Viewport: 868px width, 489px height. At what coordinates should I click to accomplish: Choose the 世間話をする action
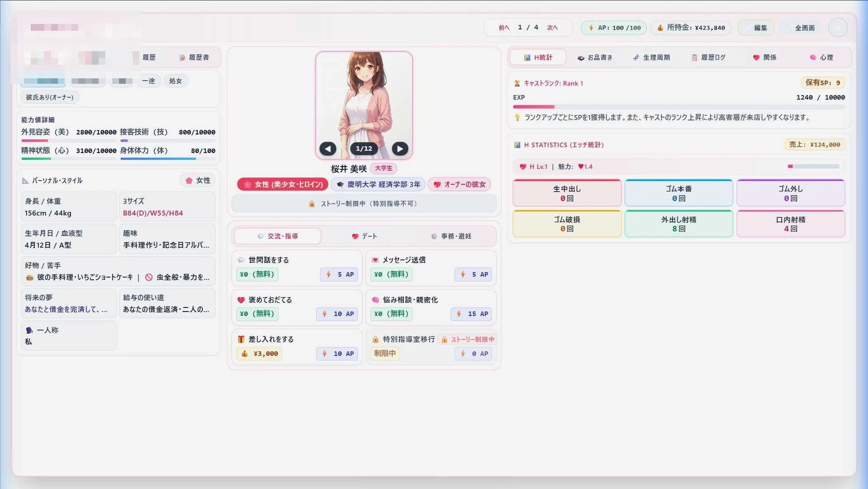(297, 268)
